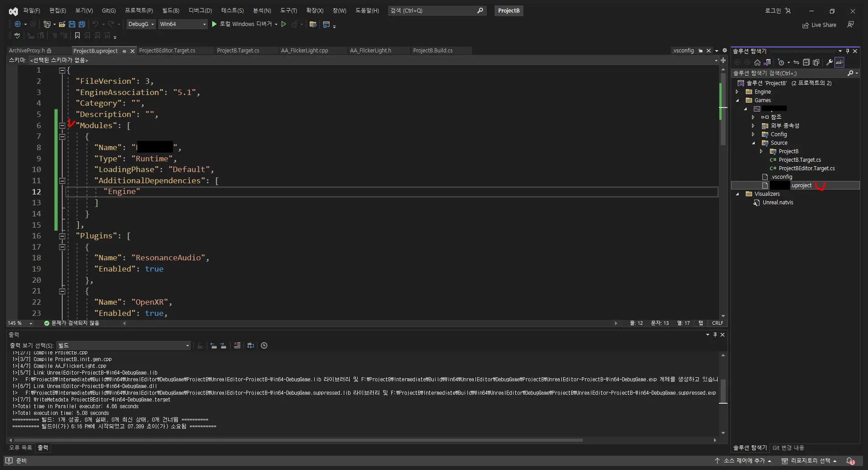Switch to Git 변경 내용 tab
The height and width of the screenshot is (470, 868).
click(x=788, y=448)
